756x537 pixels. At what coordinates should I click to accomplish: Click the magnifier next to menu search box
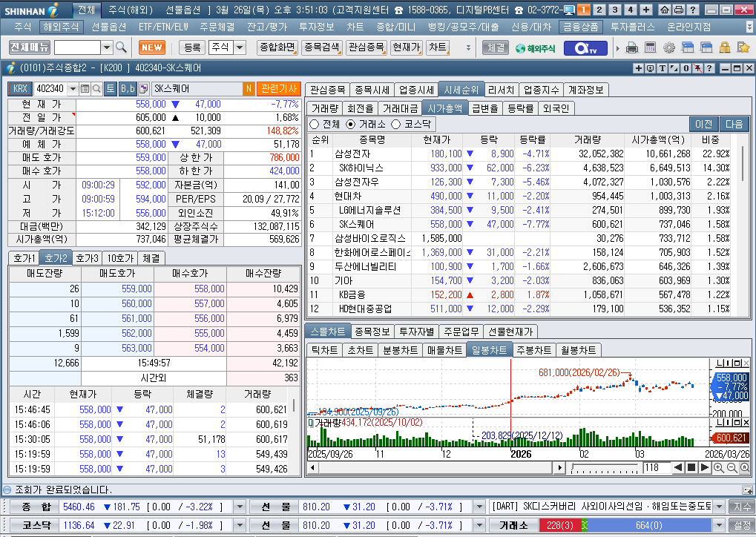121,47
